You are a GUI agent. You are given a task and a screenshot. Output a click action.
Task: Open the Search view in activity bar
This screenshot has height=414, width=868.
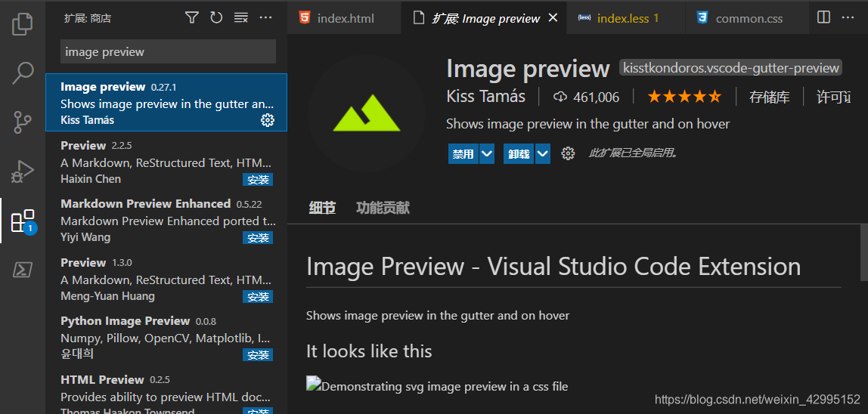click(22, 73)
